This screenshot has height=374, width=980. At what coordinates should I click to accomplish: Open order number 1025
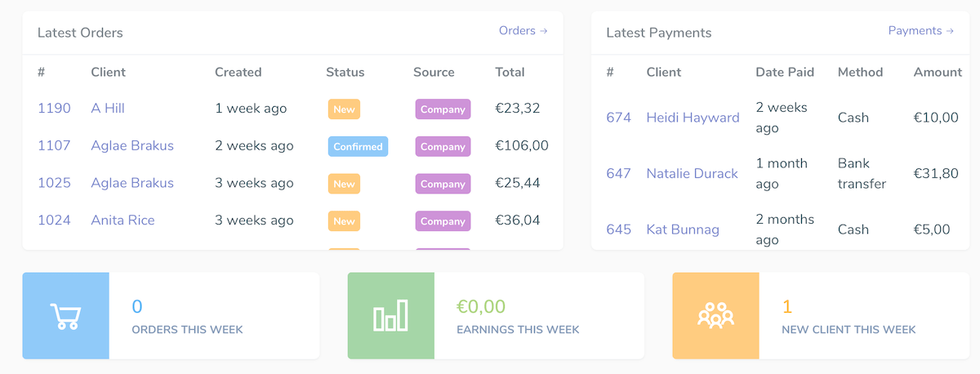[54, 183]
